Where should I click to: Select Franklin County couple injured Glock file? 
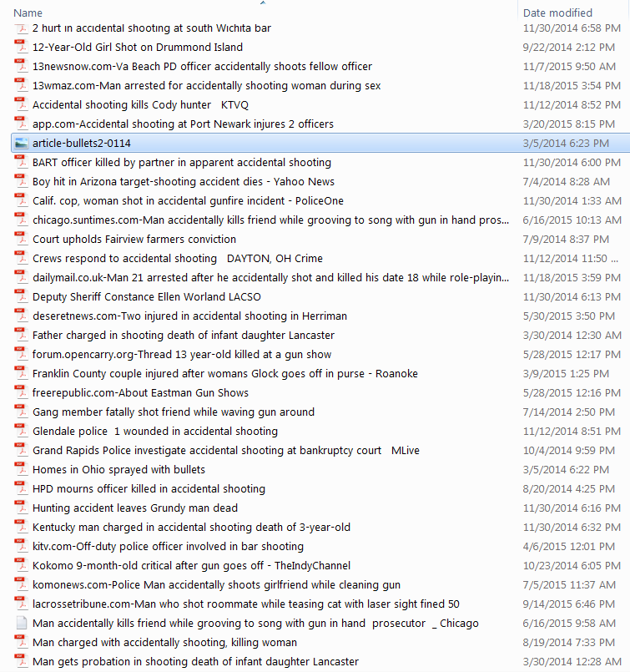tap(224, 374)
